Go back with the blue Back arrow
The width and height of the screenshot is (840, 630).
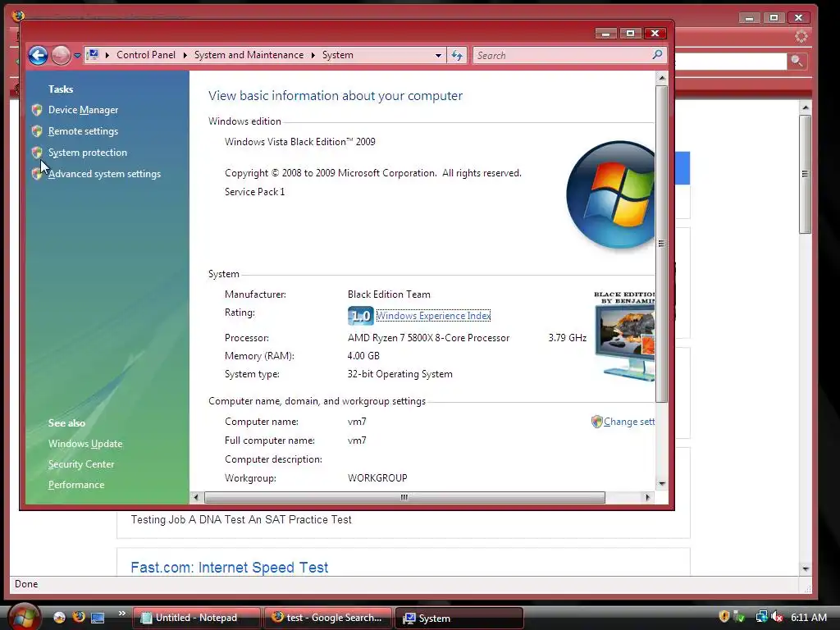(x=38, y=55)
